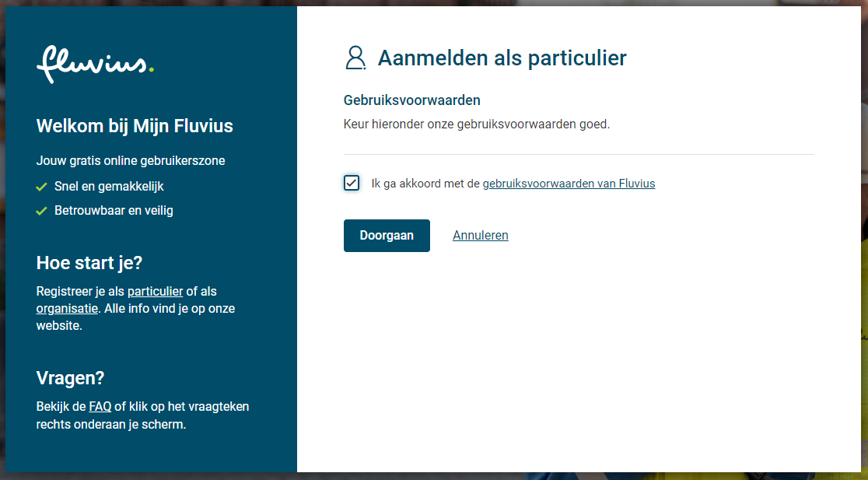Click the Doorgaan button
The image size is (868, 480).
[387, 235]
